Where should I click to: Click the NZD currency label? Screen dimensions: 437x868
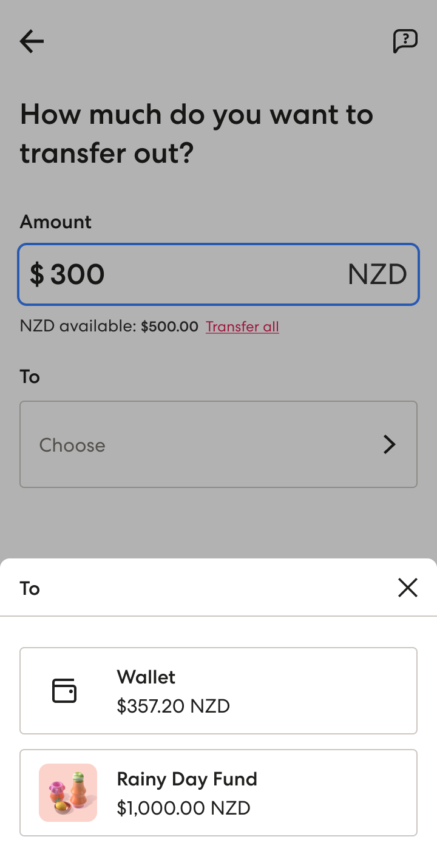(377, 274)
